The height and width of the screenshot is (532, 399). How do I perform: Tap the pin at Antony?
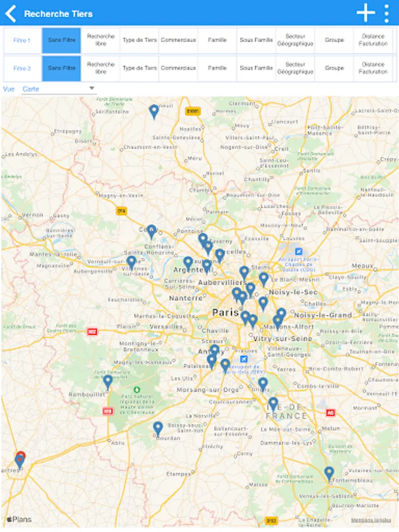click(215, 351)
